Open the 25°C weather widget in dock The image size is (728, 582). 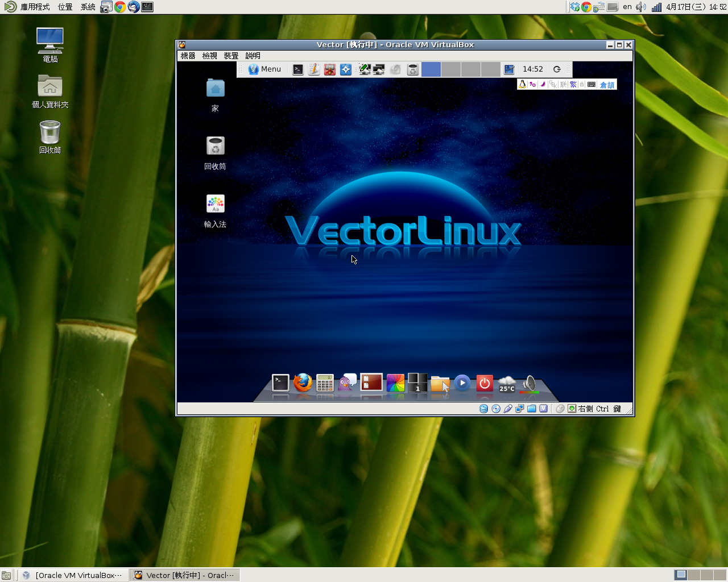(507, 384)
